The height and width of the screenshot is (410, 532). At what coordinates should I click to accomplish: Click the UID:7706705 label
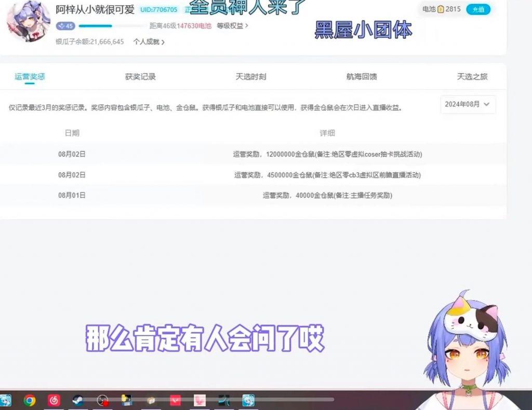click(158, 10)
